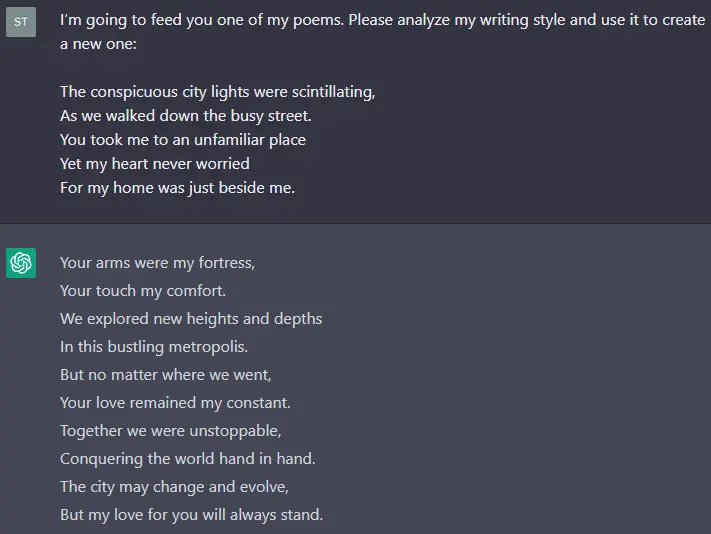Click 'You took me to an unfamiliar place'
Image resolution: width=711 pixels, height=534 pixels.
click(183, 140)
